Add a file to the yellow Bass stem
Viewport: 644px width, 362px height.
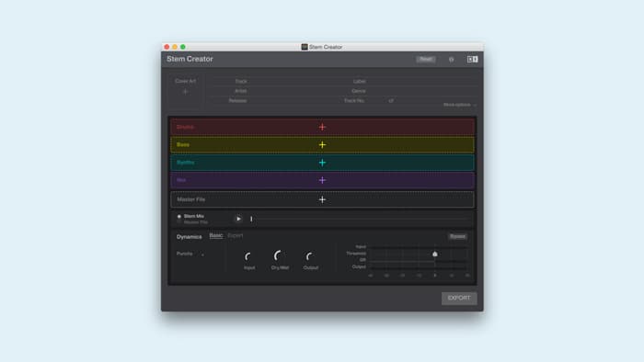pos(322,145)
